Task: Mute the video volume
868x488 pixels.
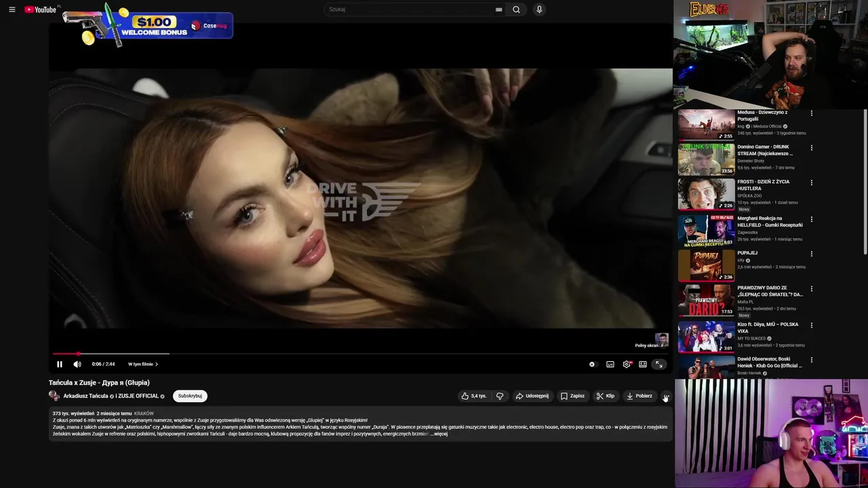Action: pyautogui.click(x=77, y=364)
